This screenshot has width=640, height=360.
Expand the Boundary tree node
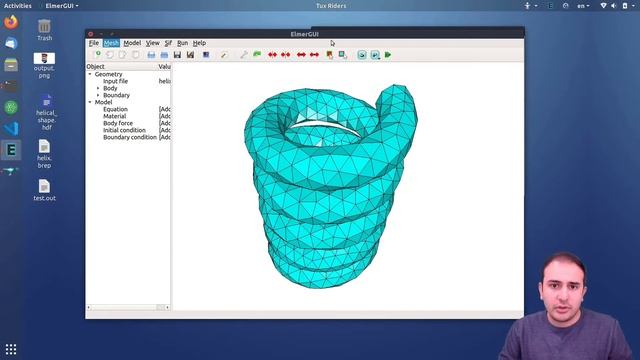click(x=98, y=95)
